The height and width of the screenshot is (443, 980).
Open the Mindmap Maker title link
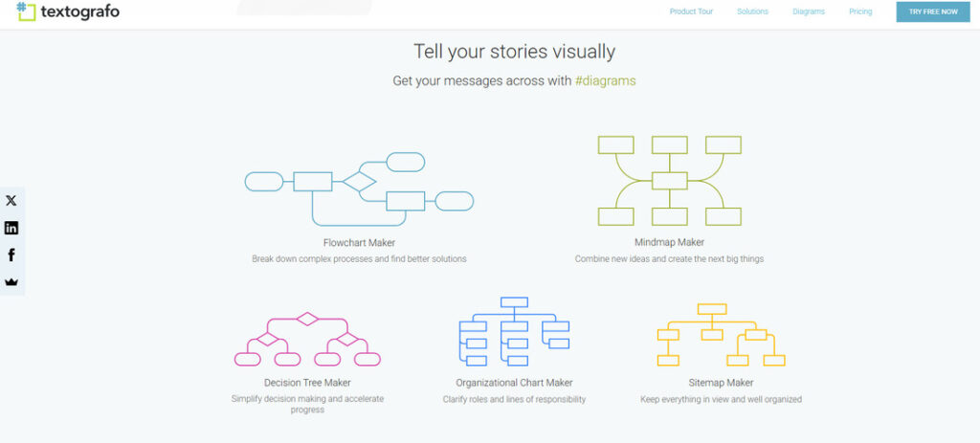pyautogui.click(x=669, y=243)
